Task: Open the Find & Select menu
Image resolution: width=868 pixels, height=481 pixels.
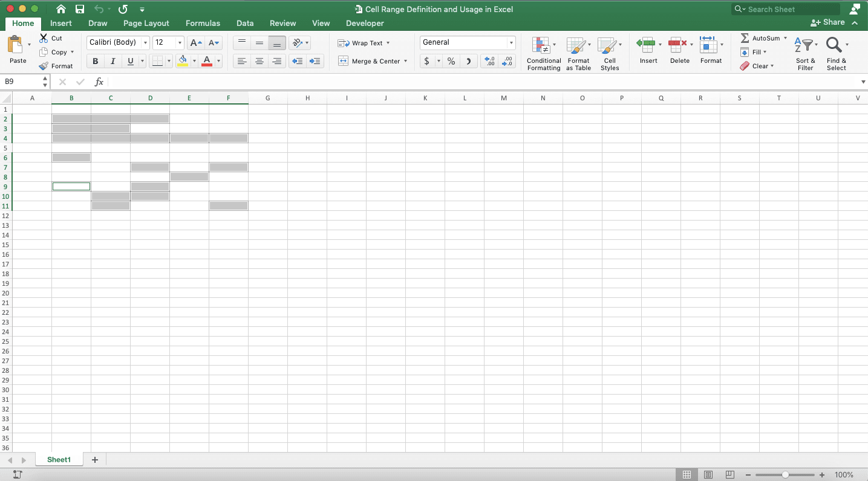Action: [x=837, y=54]
